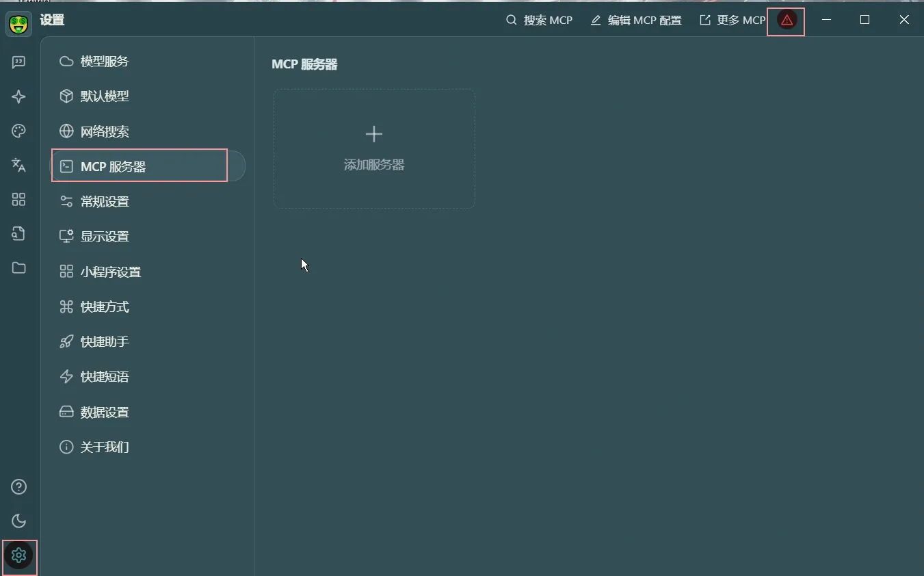This screenshot has width=924, height=576.
Task: Toggle dark mode with the moon icon
Action: pyautogui.click(x=18, y=521)
